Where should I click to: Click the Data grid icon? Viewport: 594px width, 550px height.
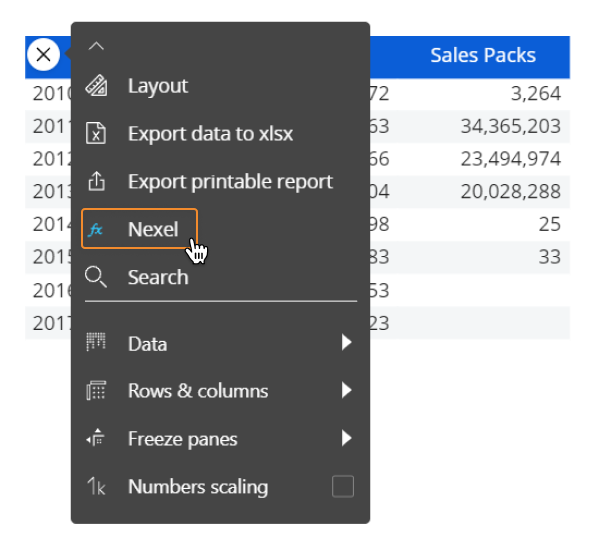(x=96, y=342)
